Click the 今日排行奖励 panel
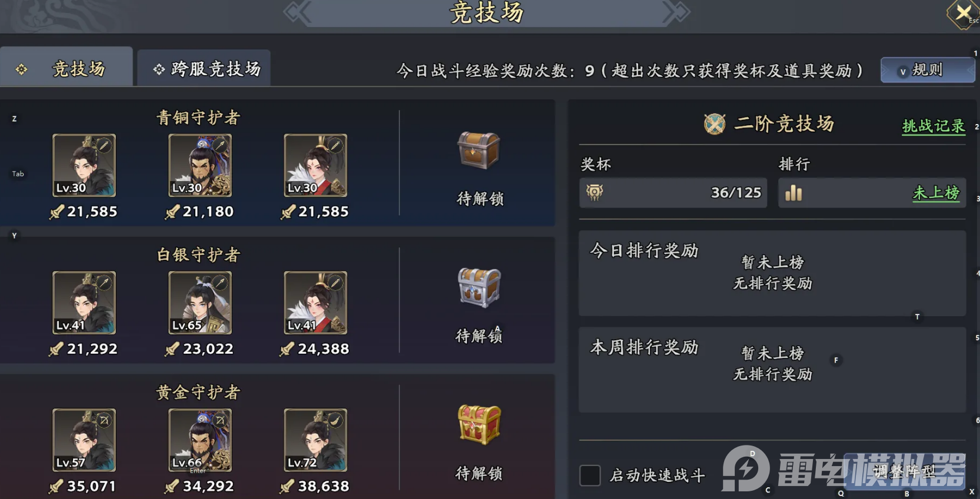 click(772, 273)
